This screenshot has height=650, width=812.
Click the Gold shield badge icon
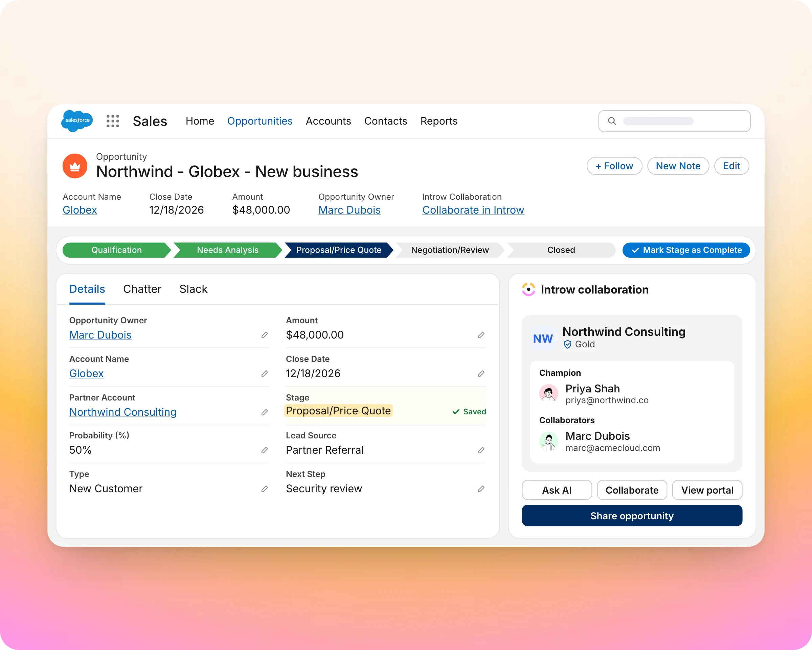click(568, 344)
